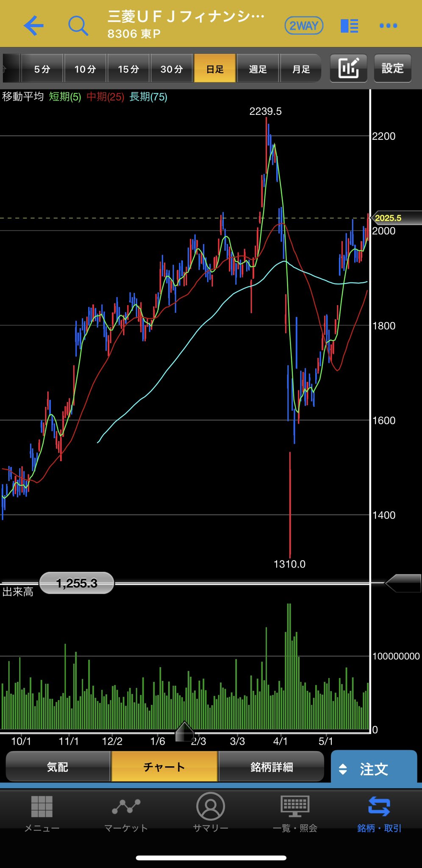
Task: Open stock search with magnifier icon
Action: [x=78, y=26]
